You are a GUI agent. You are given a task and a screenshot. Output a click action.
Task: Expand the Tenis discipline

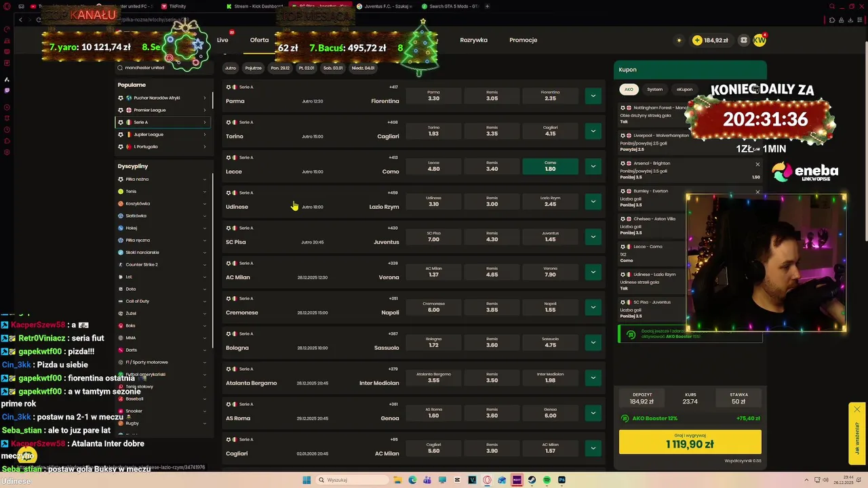pyautogui.click(x=163, y=191)
